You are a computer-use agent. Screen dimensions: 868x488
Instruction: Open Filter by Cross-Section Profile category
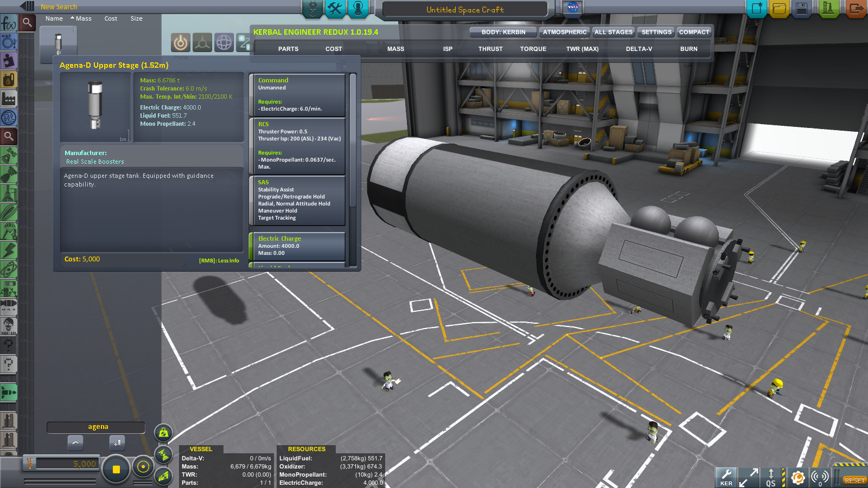9,42
